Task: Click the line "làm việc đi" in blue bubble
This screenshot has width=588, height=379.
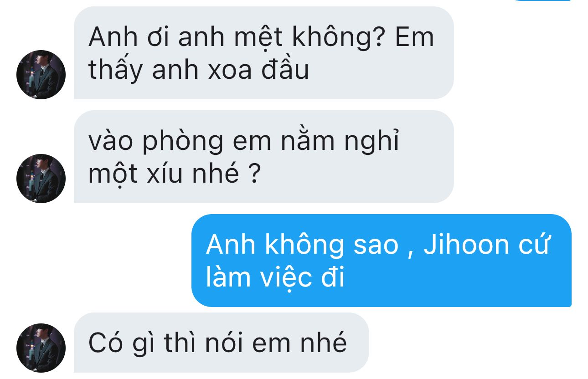Action: [x=275, y=278]
